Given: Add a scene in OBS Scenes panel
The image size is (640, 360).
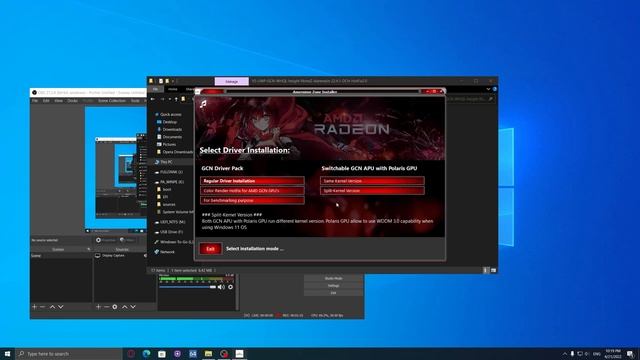Looking at the screenshot, I should (34, 307).
